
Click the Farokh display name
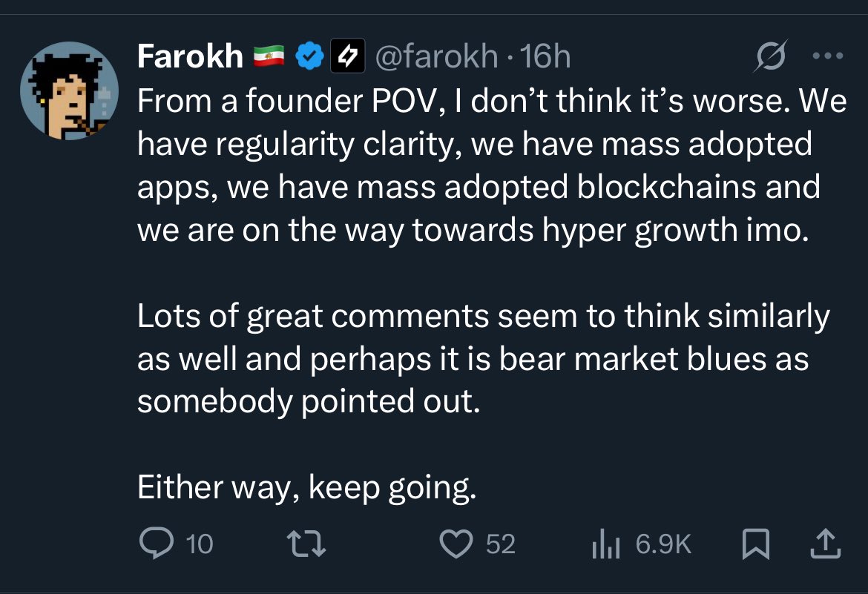190,56
